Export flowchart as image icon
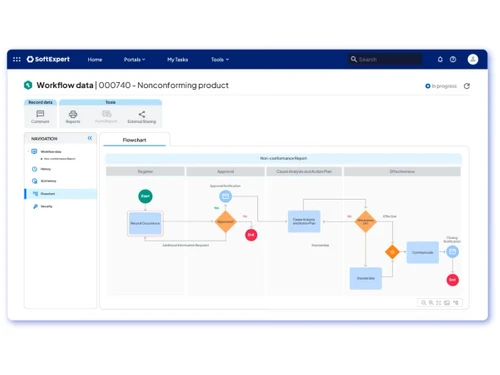Image resolution: width=500 pixels, height=375 pixels. [447, 303]
